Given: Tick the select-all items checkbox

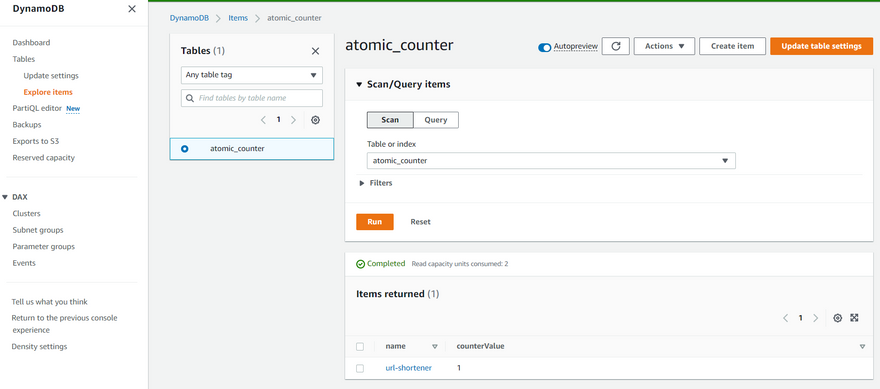Looking at the screenshot, I should tap(360, 347).
